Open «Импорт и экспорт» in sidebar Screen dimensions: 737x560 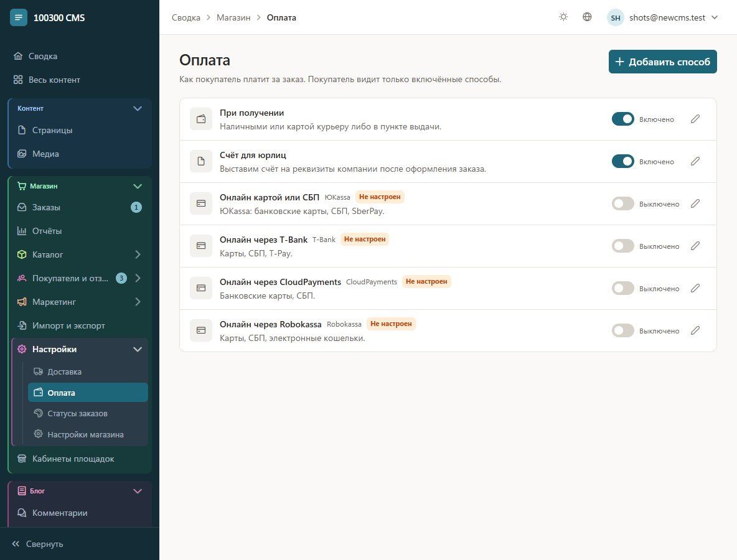[80, 325]
